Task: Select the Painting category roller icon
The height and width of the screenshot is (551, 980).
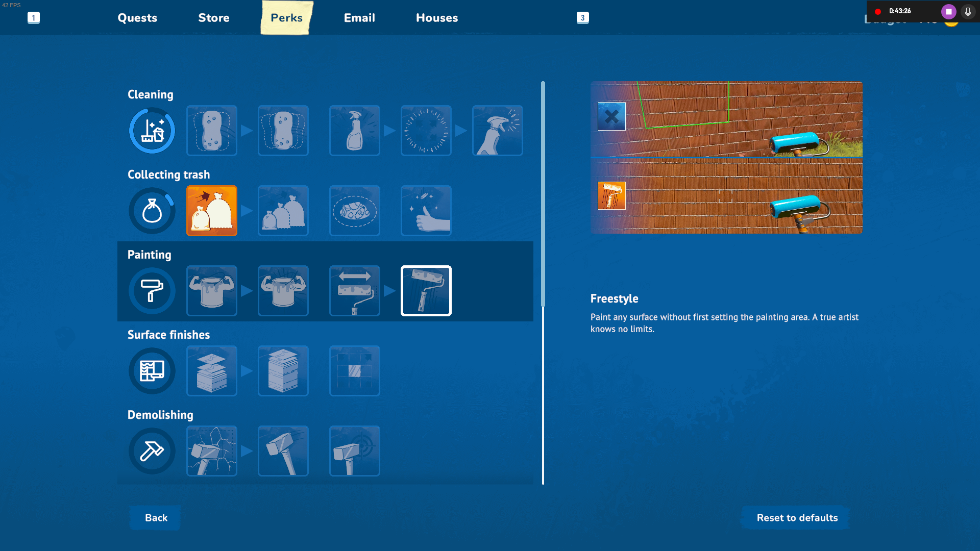Action: [152, 291]
